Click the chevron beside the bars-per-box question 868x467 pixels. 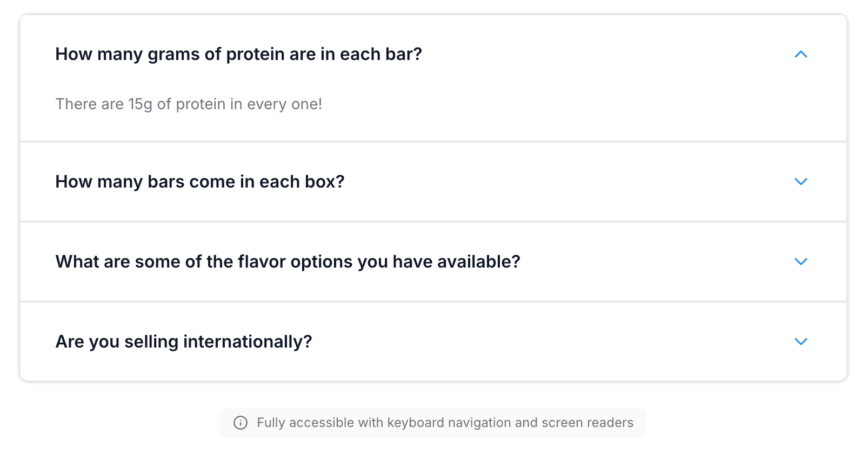[801, 182]
